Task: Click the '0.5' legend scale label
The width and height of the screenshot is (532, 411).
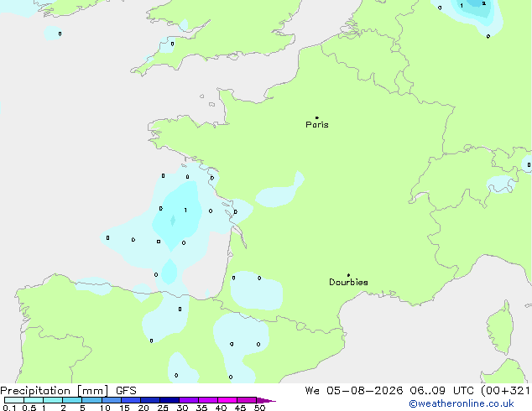Action: click(x=29, y=408)
